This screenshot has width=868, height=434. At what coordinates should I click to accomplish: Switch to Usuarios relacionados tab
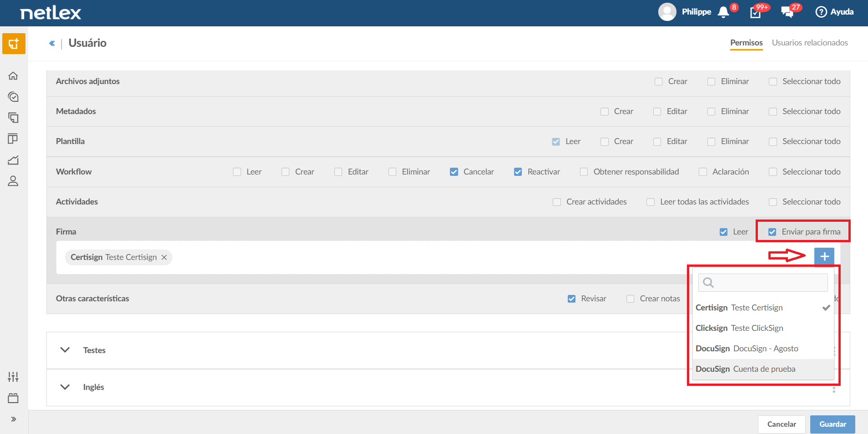click(x=810, y=43)
